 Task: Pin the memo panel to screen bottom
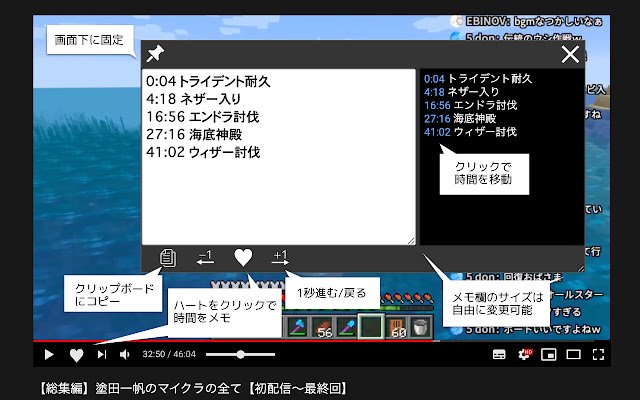[155, 54]
